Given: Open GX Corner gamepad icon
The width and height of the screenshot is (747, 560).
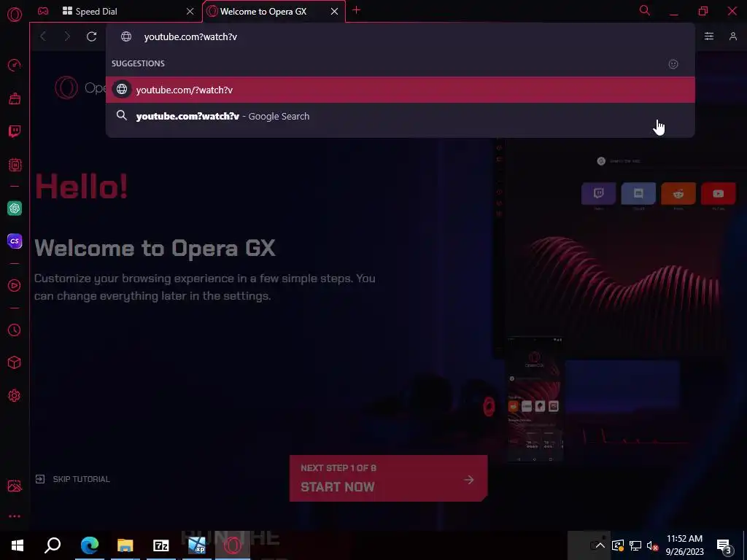Looking at the screenshot, I should coord(43,11).
